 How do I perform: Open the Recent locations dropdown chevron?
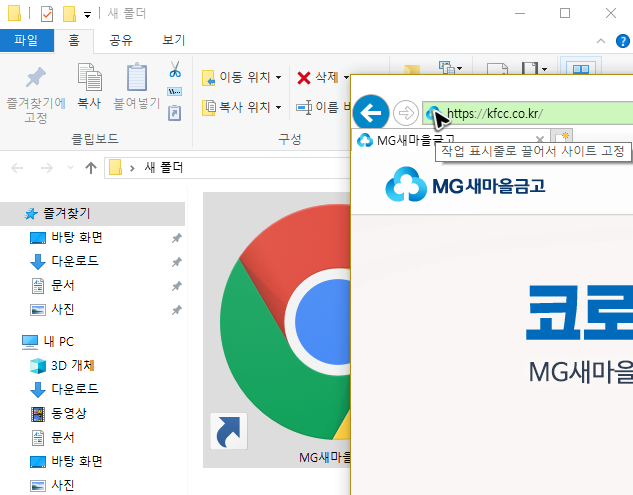tap(70, 168)
